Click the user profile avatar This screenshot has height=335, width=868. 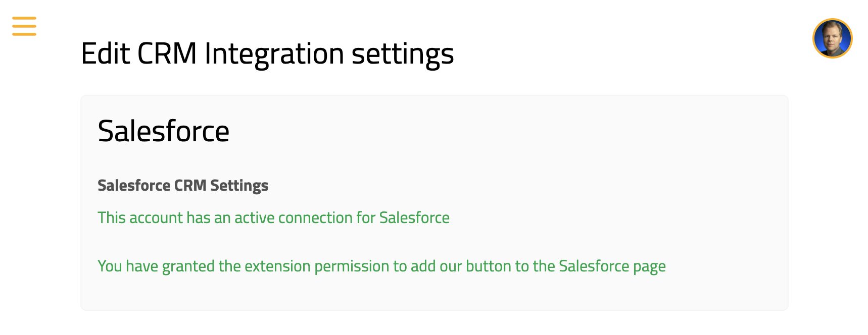click(832, 38)
